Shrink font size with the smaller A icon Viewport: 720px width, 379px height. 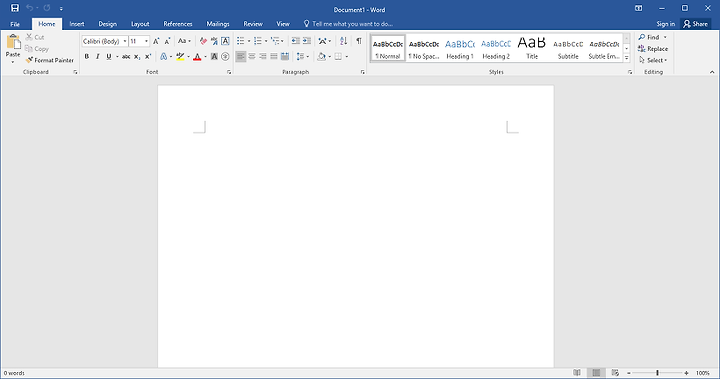[168, 41]
